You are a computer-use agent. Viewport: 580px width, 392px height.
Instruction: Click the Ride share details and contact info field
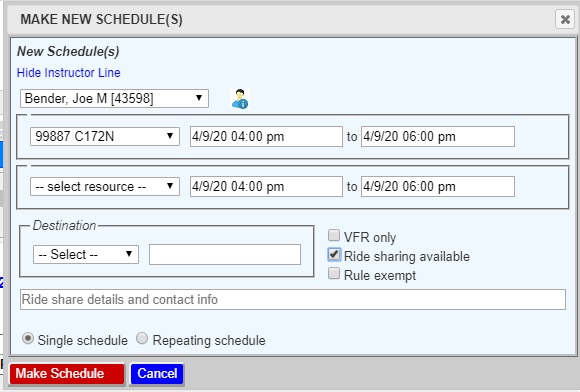tap(293, 300)
